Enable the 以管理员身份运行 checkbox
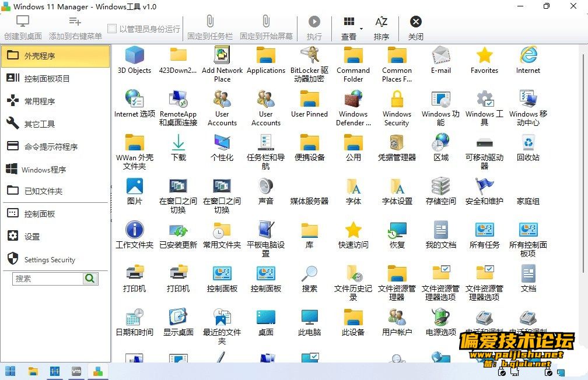Image resolution: width=588 pixels, height=380 pixels. (112, 29)
